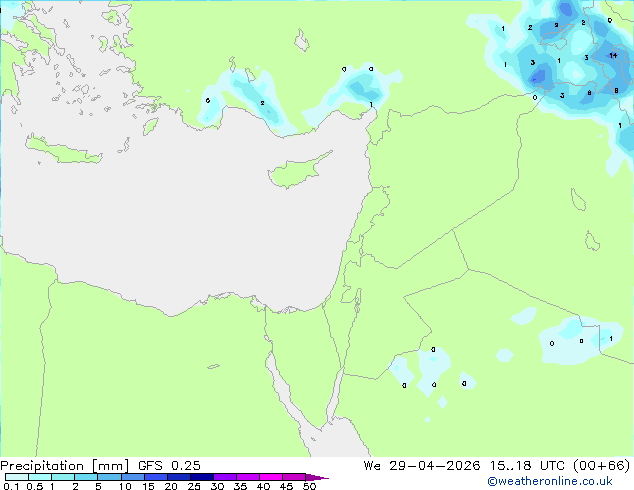The width and height of the screenshot is (634, 490).
Task: Click the legend label '25'
Action: click(194, 486)
